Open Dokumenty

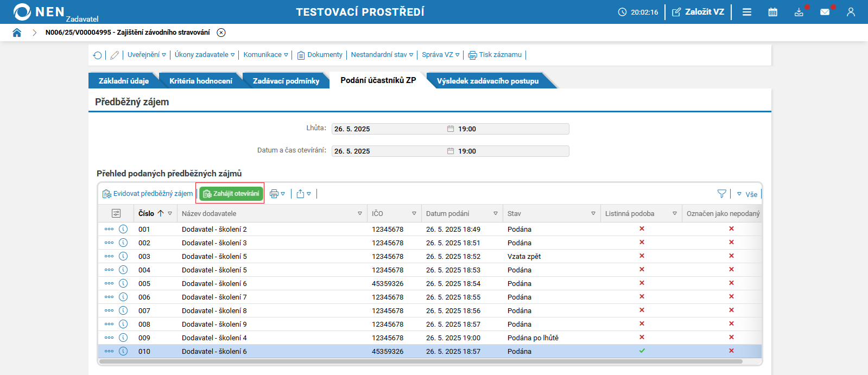pos(320,55)
